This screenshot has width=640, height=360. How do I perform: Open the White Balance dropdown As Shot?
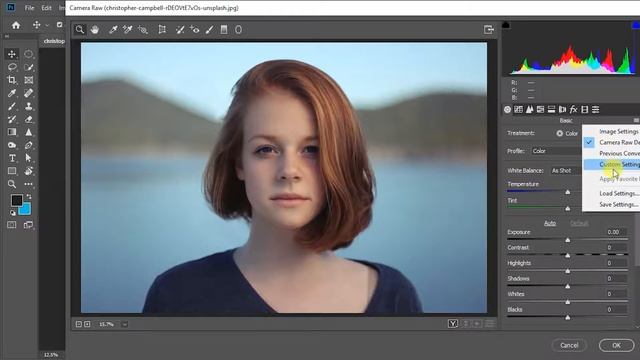[566, 171]
